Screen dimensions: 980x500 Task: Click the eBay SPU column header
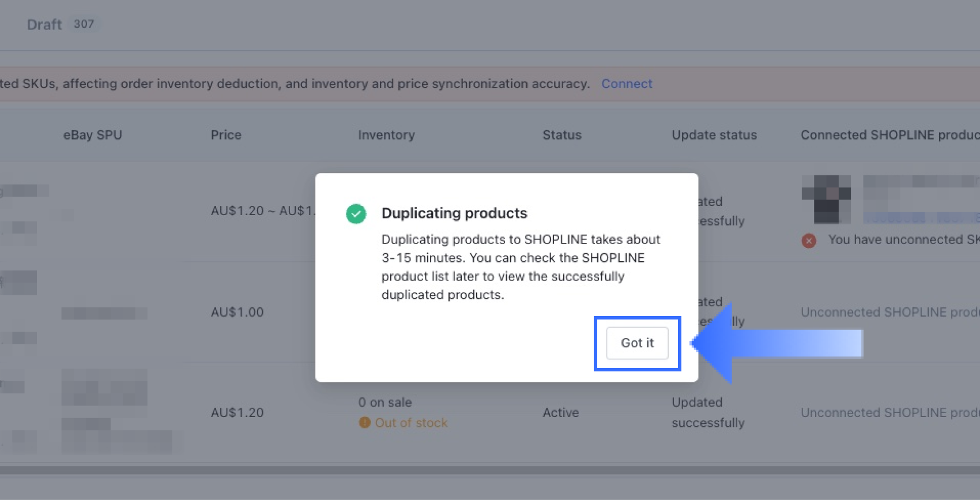pos(92,135)
